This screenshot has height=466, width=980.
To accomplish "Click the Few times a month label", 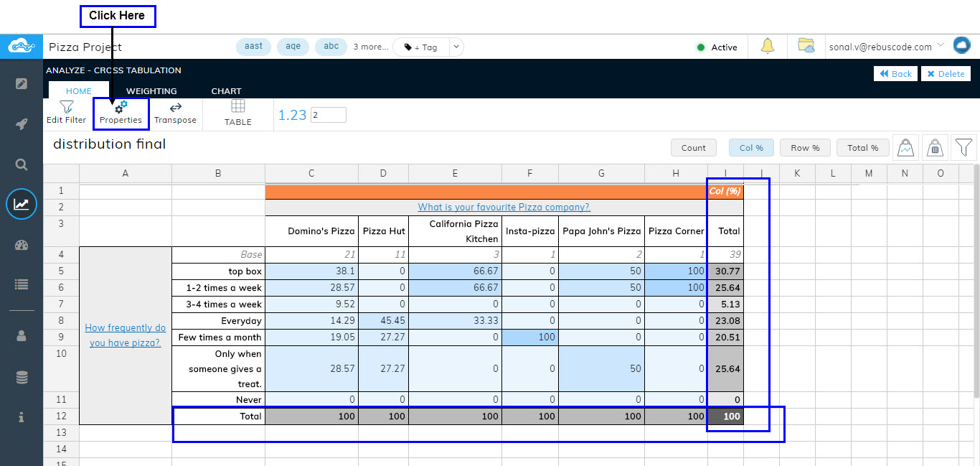I will tap(218, 337).
